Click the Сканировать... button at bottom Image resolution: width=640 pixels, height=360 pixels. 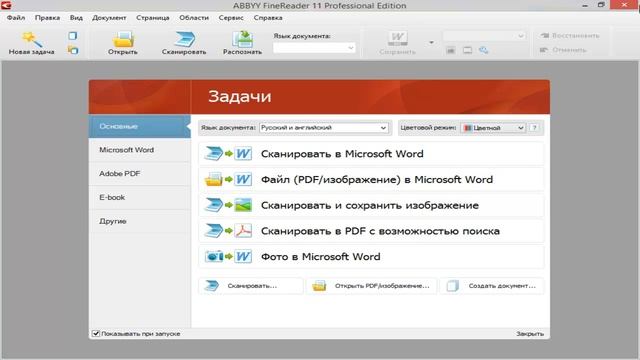coord(251,286)
